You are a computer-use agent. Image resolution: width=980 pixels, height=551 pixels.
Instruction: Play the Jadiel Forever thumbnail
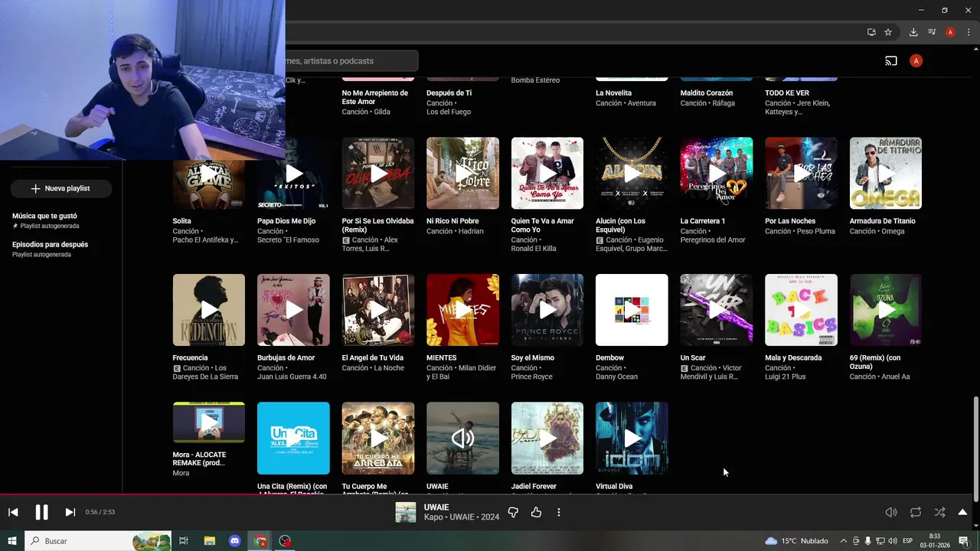[x=547, y=438]
